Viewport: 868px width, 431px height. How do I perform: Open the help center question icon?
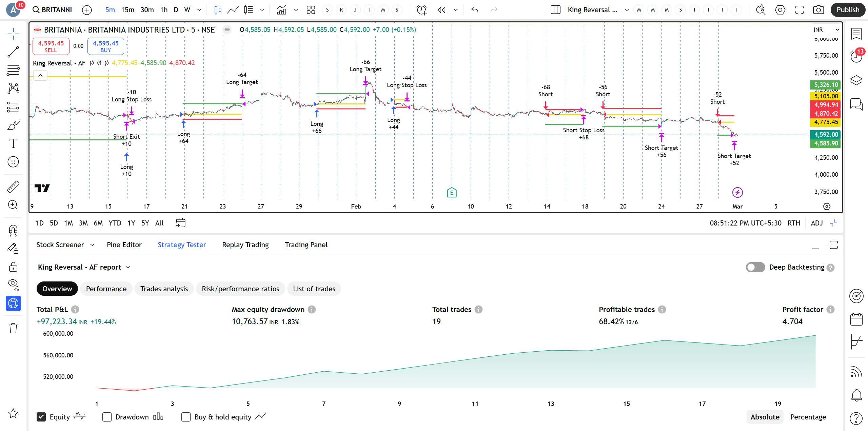tap(856, 418)
